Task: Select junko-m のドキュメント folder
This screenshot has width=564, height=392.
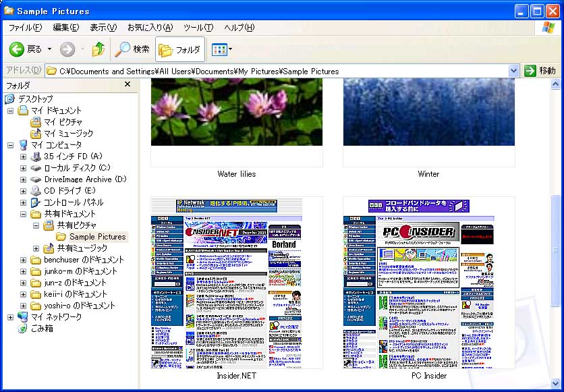Action: click(x=80, y=271)
